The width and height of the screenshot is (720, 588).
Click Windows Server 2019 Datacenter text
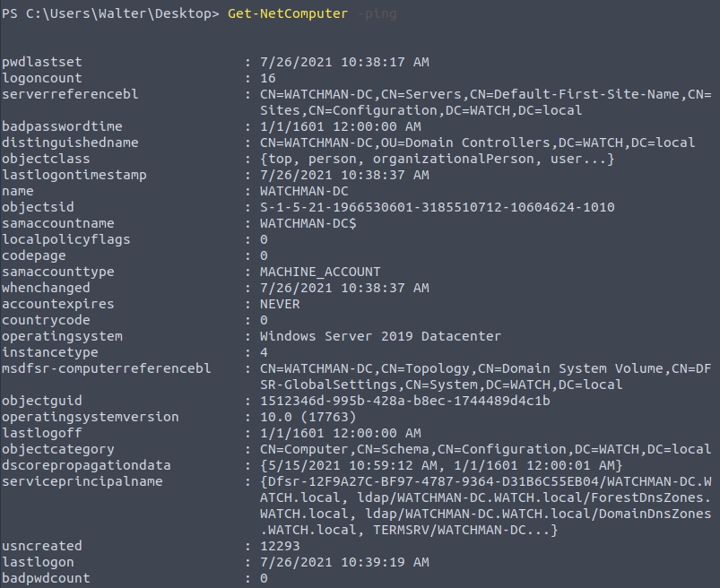point(380,336)
